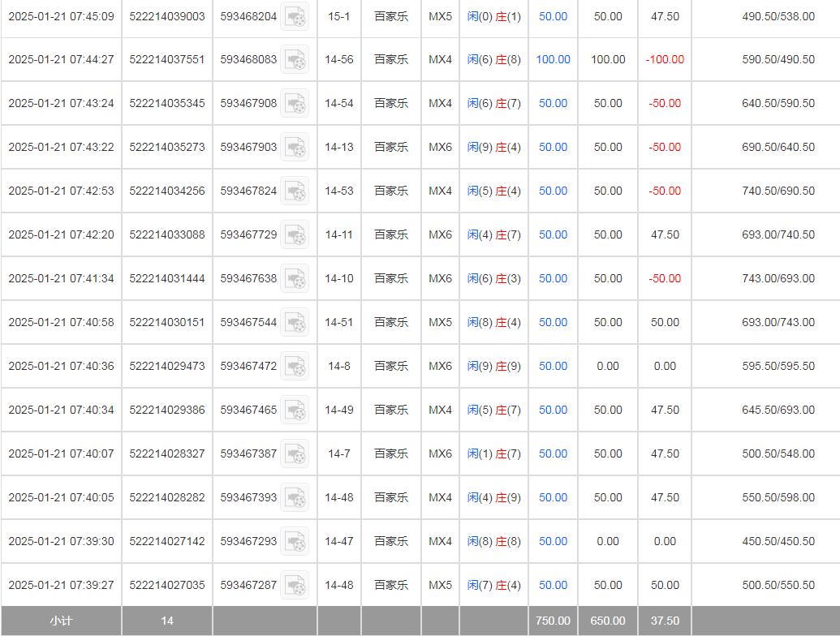The height and width of the screenshot is (636, 840).
Task: Click video icon for round 593467638
Action: point(295,279)
